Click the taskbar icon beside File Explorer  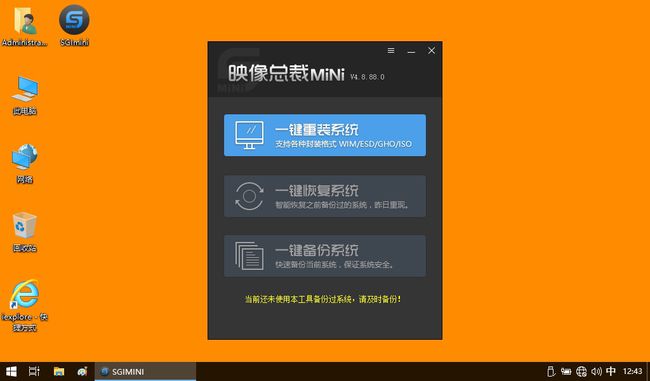pos(82,371)
